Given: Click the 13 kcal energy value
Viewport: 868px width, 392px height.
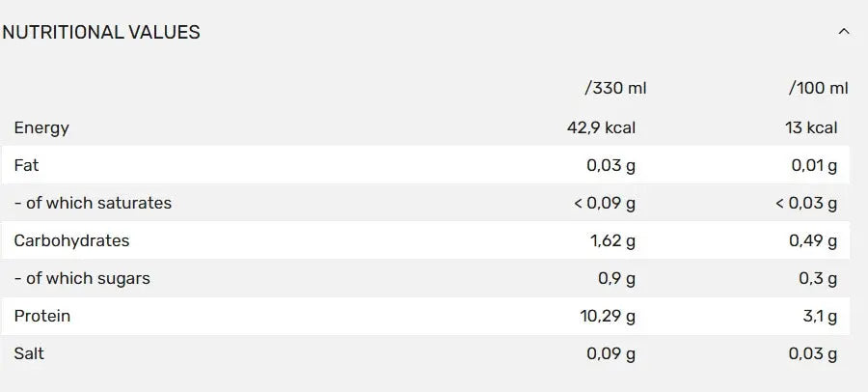Looking at the screenshot, I should tap(810, 127).
